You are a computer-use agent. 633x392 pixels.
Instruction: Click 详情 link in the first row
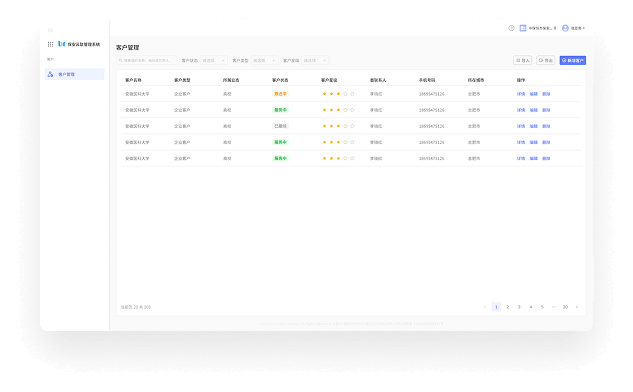(521, 94)
